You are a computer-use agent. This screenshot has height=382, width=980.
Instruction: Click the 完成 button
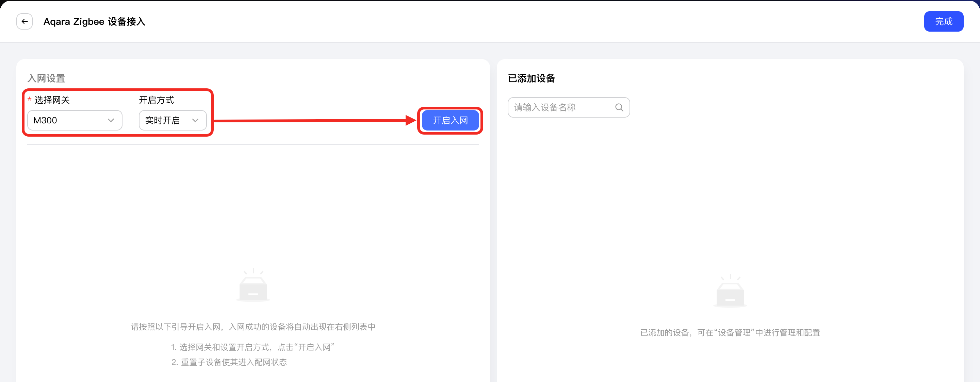click(944, 21)
